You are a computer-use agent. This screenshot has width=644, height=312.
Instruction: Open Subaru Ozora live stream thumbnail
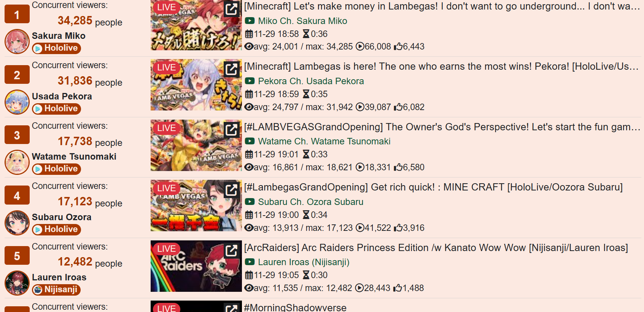(x=196, y=206)
